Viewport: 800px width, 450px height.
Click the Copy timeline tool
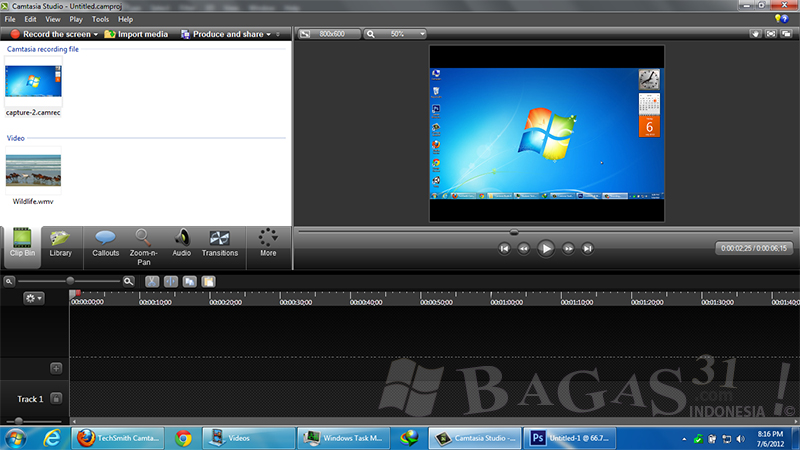pos(190,282)
